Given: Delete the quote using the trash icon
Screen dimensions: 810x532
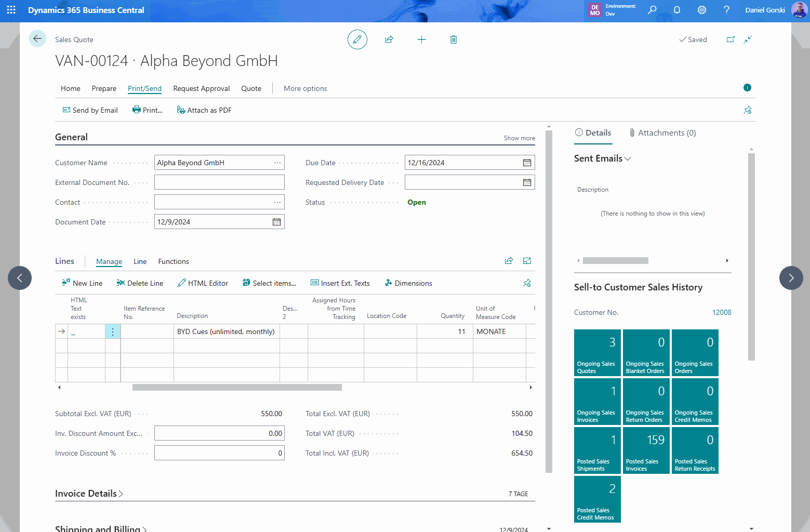Looking at the screenshot, I should pyautogui.click(x=453, y=39).
